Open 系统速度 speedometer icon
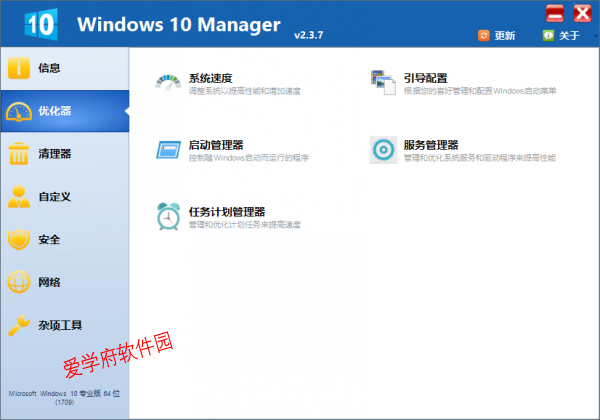600x420 pixels. [x=168, y=83]
